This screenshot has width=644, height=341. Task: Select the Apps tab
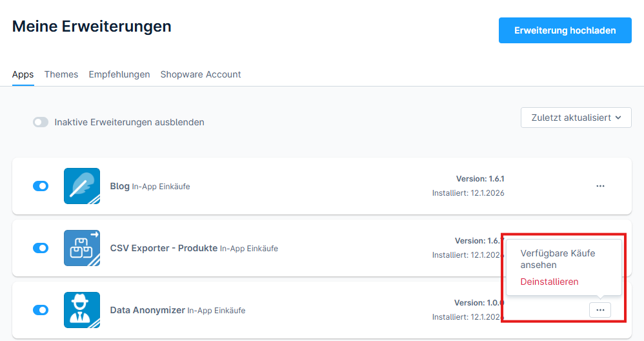(23, 74)
